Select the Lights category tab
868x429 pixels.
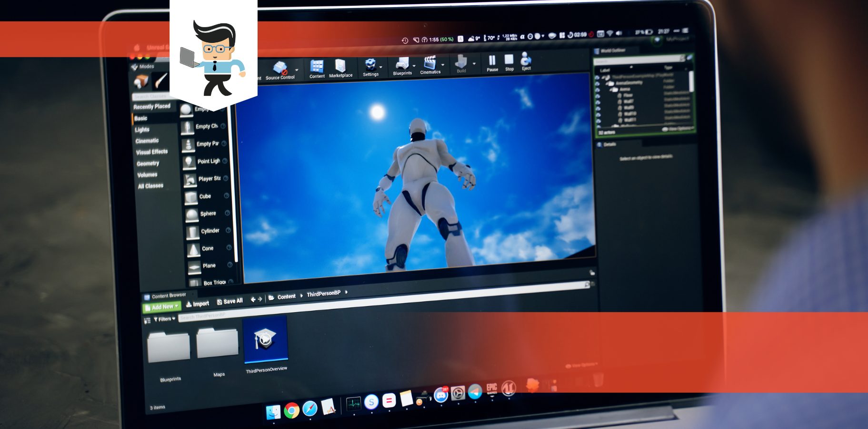point(142,130)
